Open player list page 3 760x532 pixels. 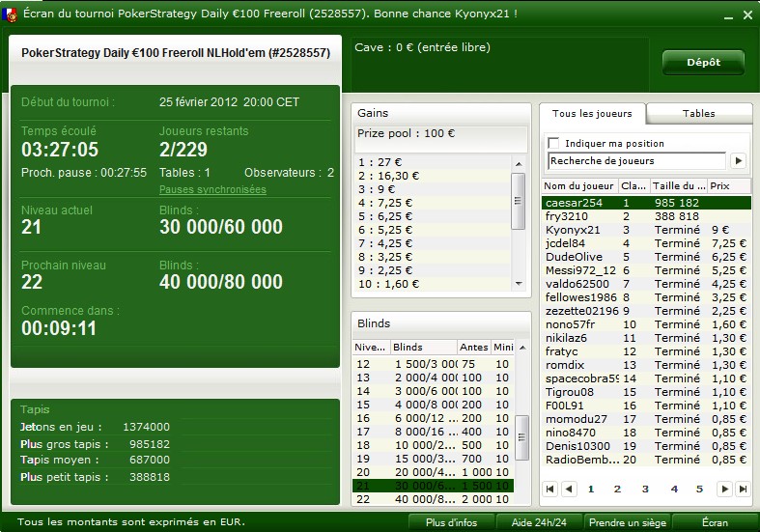click(x=645, y=489)
